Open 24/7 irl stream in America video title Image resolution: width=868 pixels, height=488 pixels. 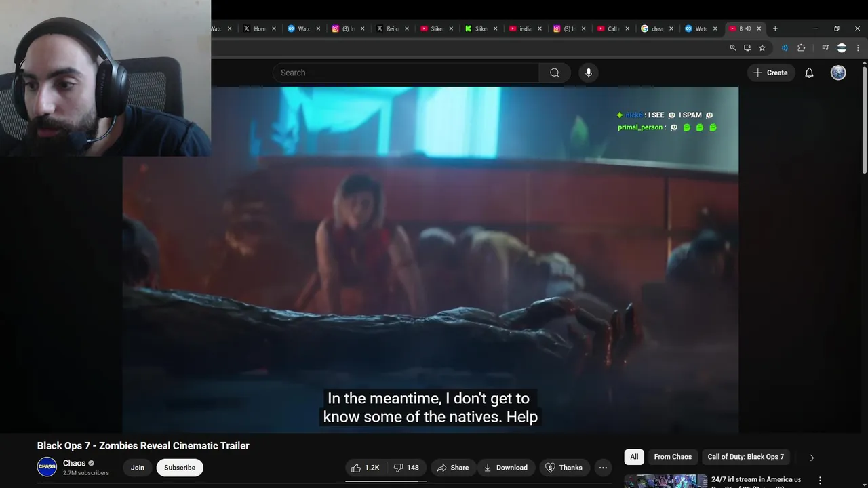(x=756, y=480)
